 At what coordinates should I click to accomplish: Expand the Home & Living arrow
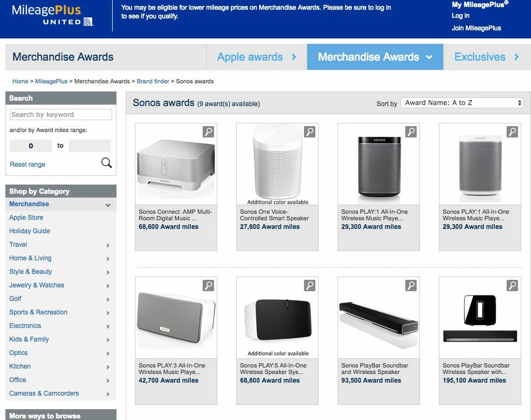pyautogui.click(x=108, y=259)
